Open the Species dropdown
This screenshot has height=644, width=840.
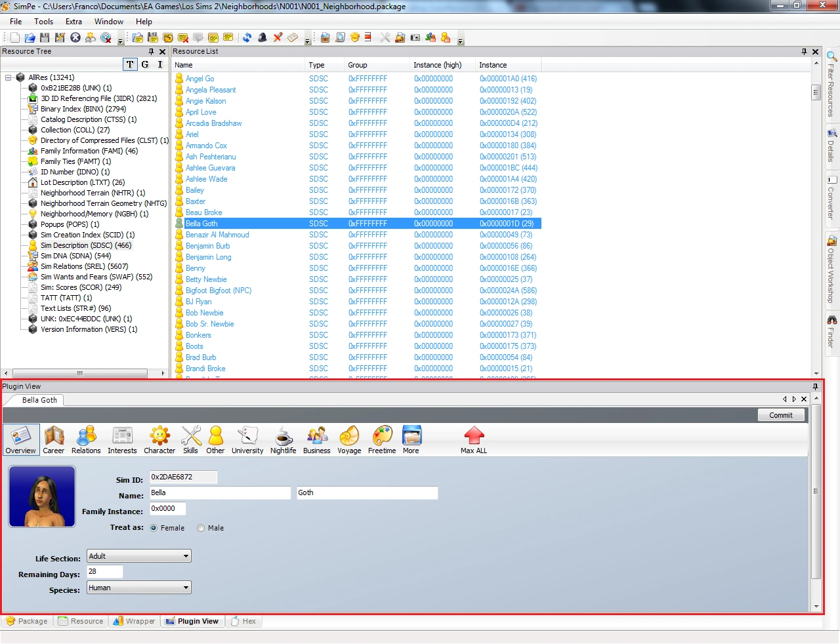[139, 588]
